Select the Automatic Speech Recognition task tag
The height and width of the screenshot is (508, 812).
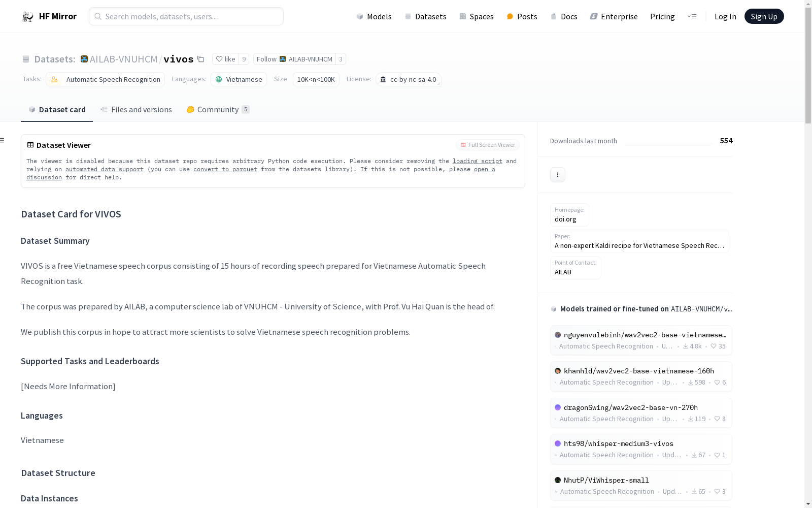click(105, 79)
